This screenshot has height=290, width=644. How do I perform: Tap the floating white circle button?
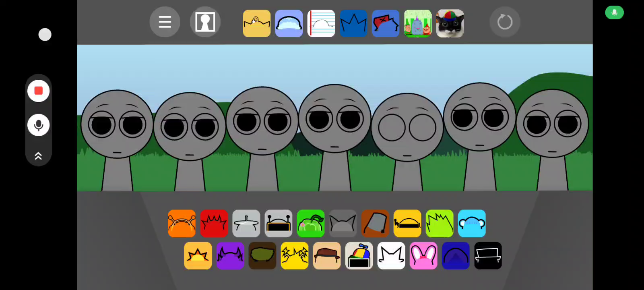pos(45,35)
